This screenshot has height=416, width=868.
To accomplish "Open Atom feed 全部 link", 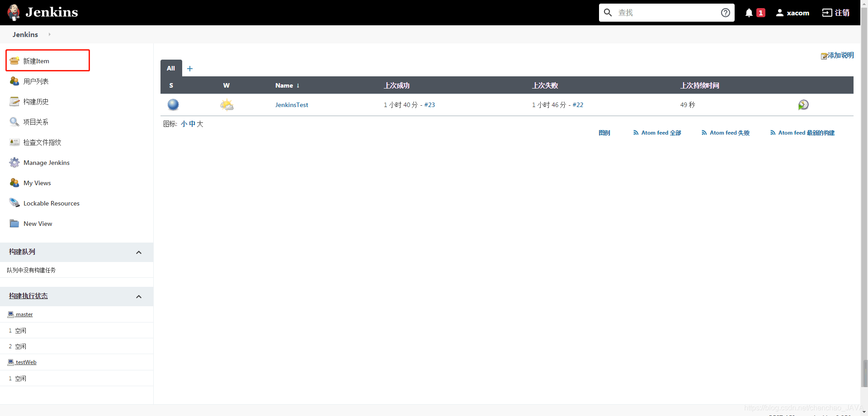I will pos(661,133).
